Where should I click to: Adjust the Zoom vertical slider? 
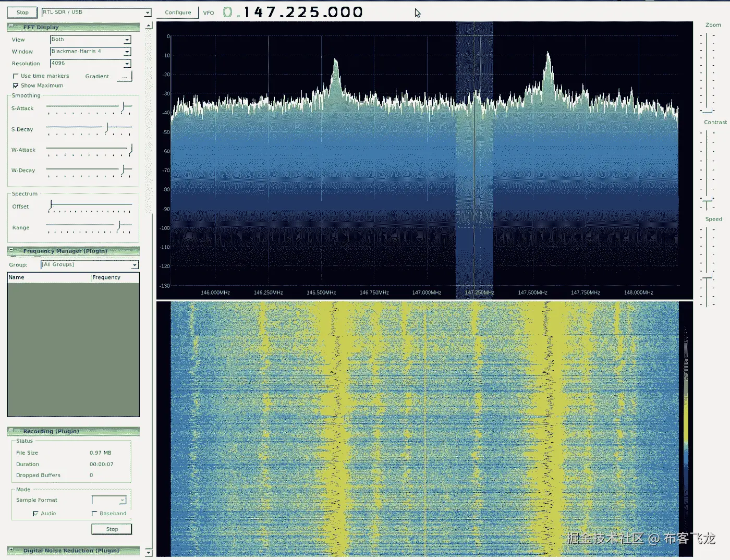click(707, 72)
